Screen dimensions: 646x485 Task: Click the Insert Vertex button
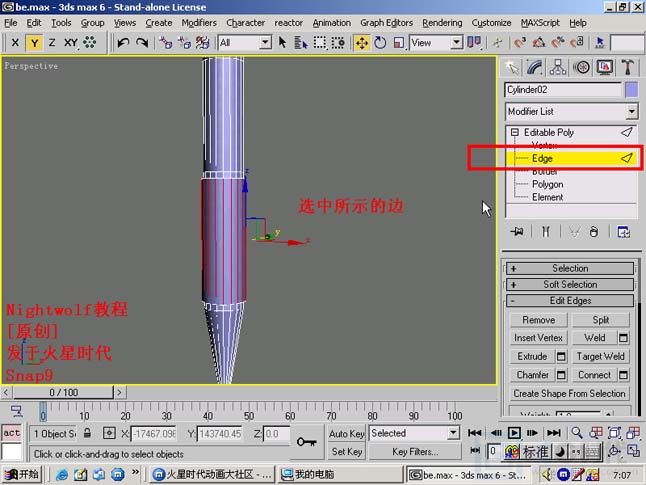tap(538, 338)
